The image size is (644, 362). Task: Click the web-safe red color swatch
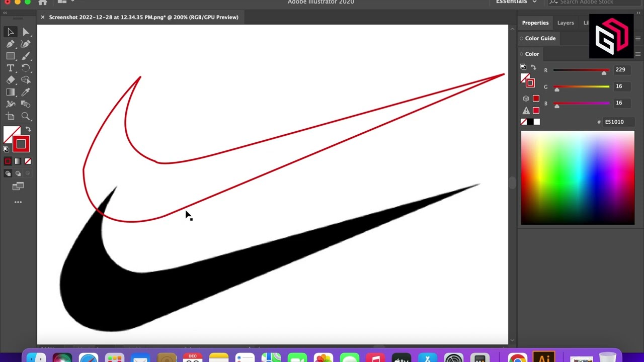coord(536,99)
